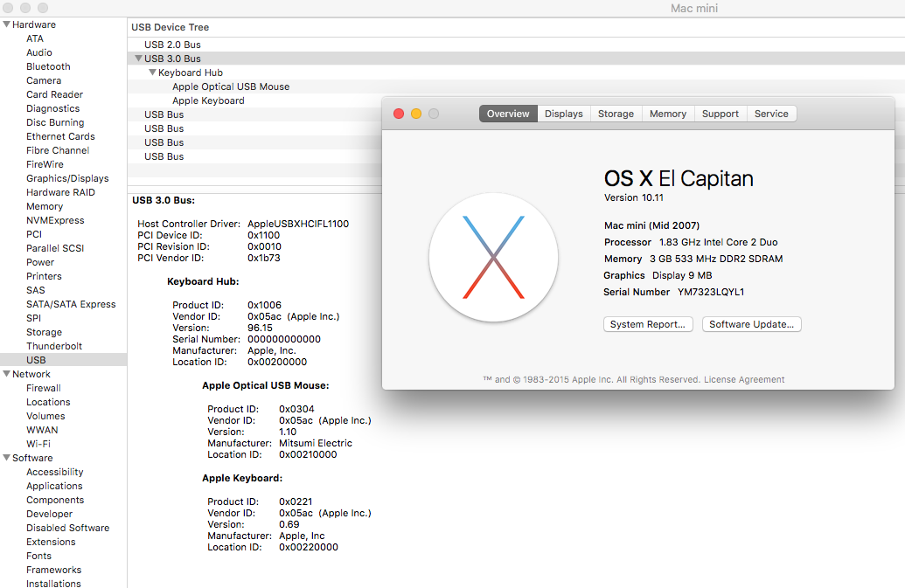This screenshot has height=588, width=905.
Task: Select Camera in the sidebar
Action: click(44, 80)
